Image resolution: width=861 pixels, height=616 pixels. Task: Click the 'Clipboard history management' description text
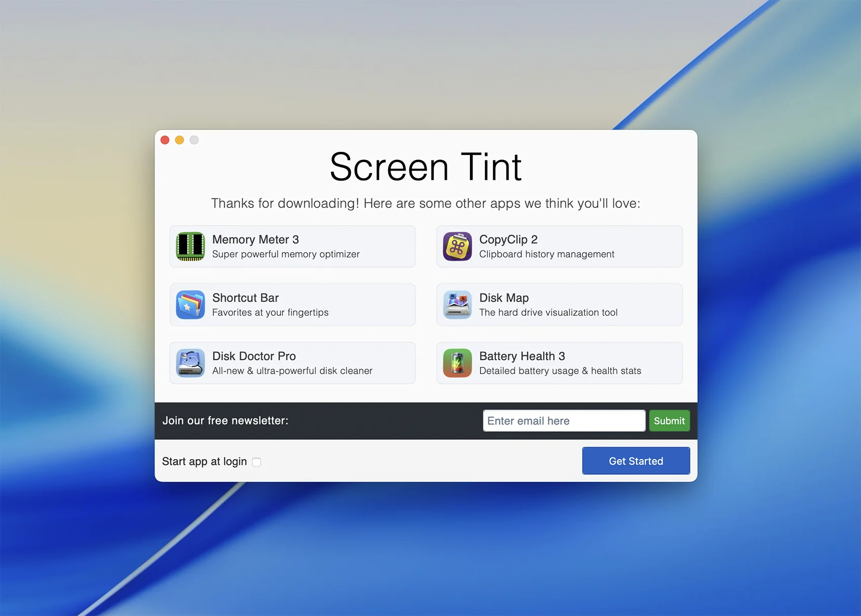(x=546, y=254)
